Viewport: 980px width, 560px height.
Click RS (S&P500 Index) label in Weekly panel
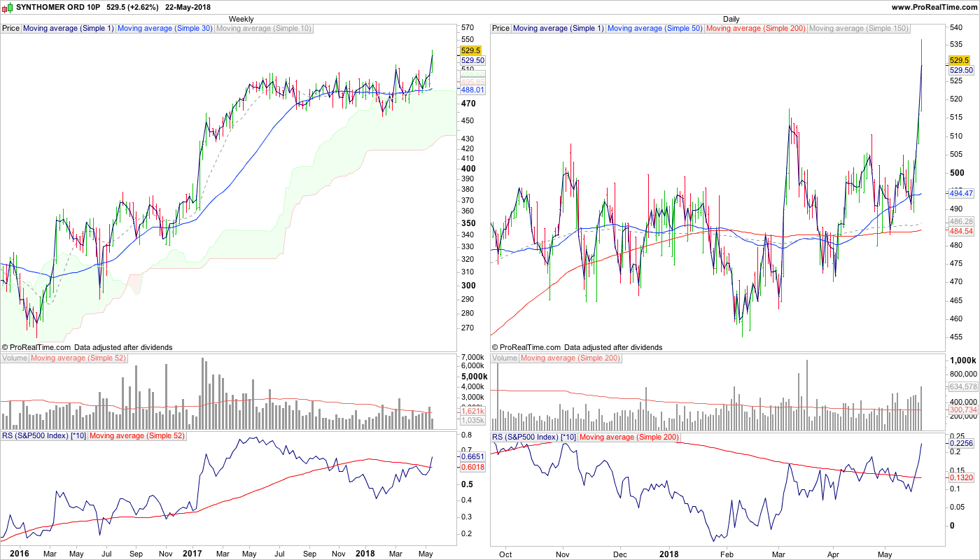[45, 436]
